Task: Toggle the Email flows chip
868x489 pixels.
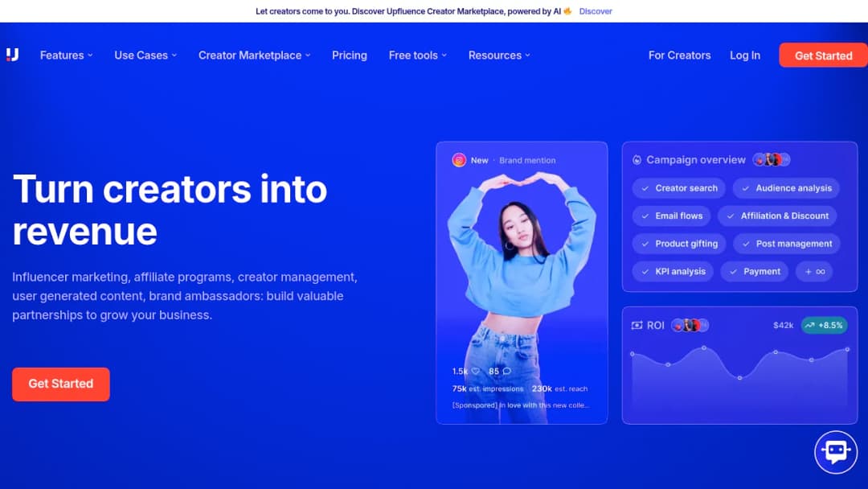Action: [671, 216]
